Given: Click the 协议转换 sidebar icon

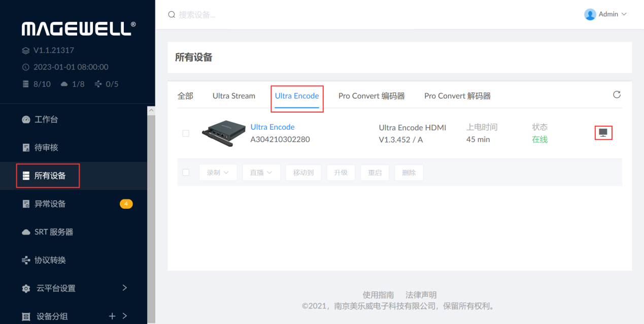Looking at the screenshot, I should [x=26, y=260].
